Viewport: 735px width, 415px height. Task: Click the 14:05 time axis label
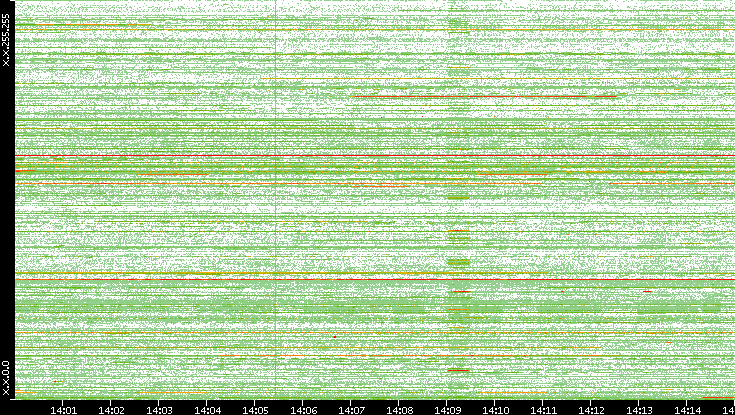tap(255, 411)
